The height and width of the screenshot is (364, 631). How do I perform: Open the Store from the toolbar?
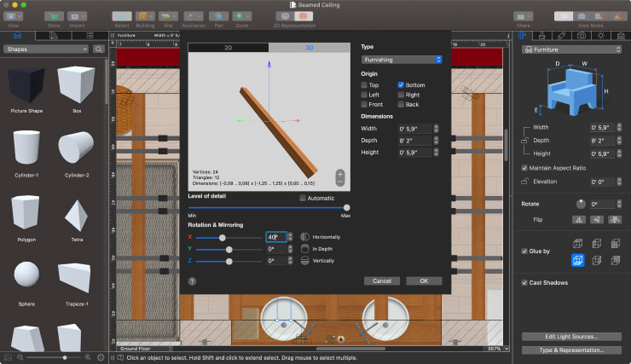point(54,16)
